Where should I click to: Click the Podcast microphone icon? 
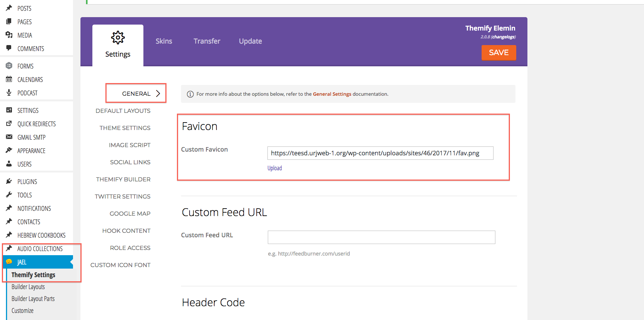(x=9, y=92)
